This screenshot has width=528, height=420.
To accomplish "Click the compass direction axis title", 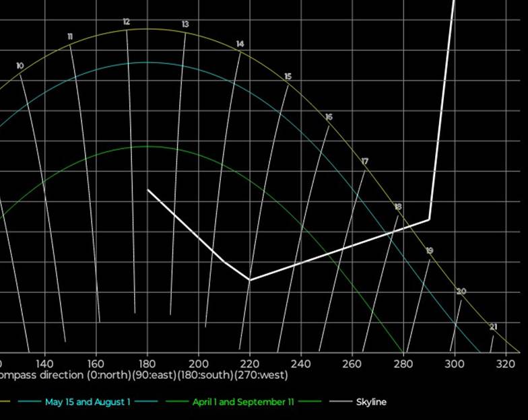I will pos(144,375).
